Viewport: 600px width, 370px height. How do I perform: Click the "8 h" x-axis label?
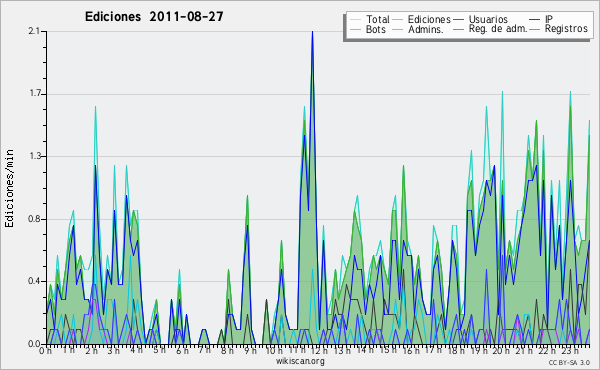coord(227,350)
